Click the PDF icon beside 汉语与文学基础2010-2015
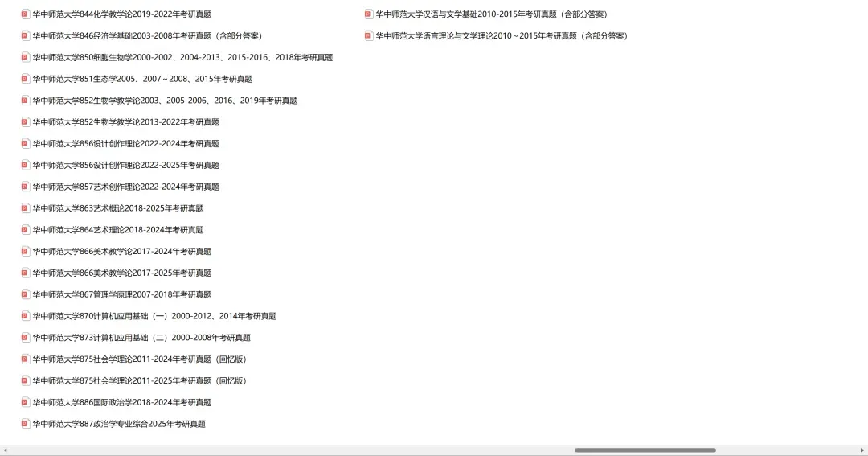 click(x=369, y=14)
